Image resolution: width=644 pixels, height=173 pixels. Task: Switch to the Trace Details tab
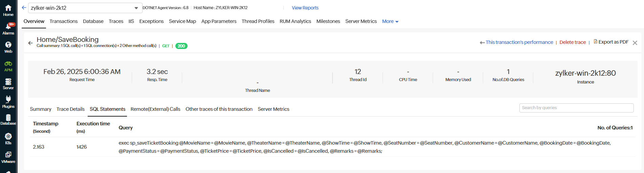70,109
